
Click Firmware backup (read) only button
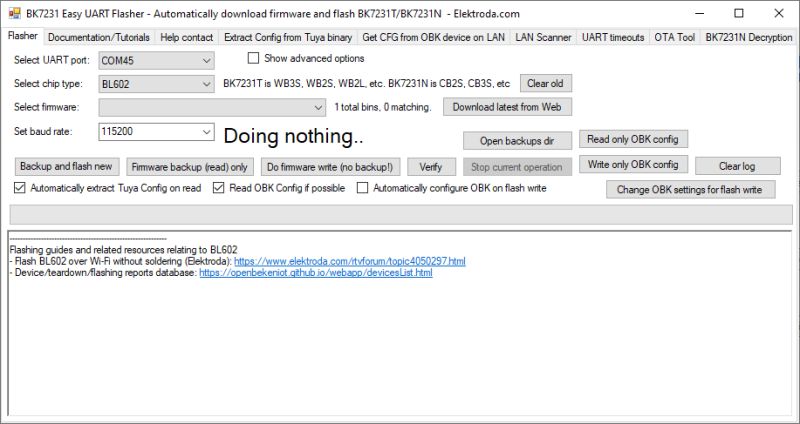click(190, 167)
